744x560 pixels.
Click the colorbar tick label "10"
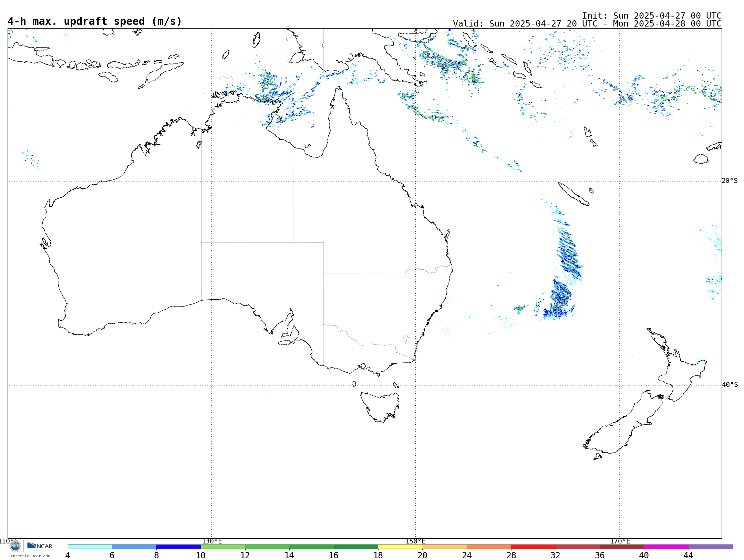point(201,556)
